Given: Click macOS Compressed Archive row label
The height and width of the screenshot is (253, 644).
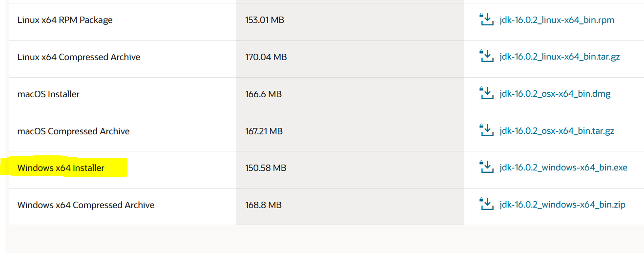Looking at the screenshot, I should (74, 131).
